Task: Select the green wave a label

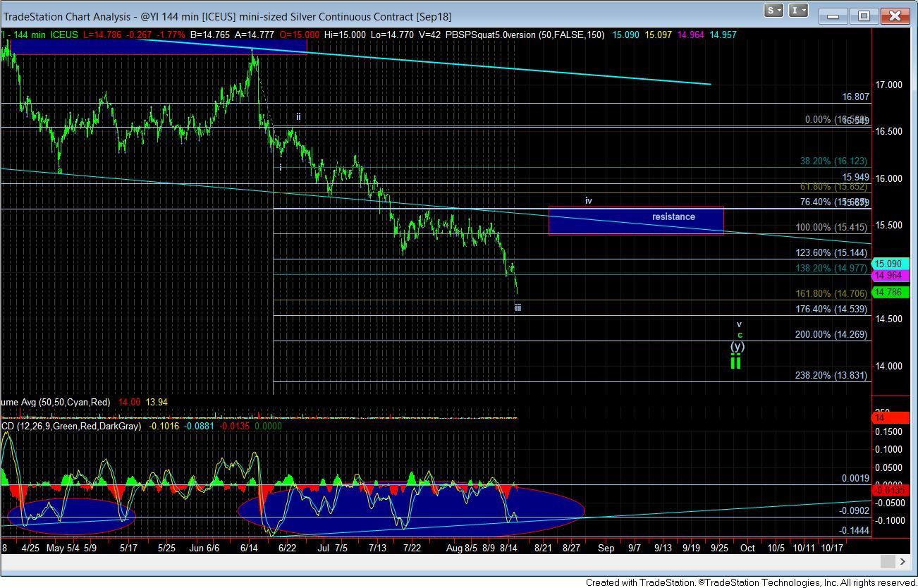Action: (x=60, y=171)
